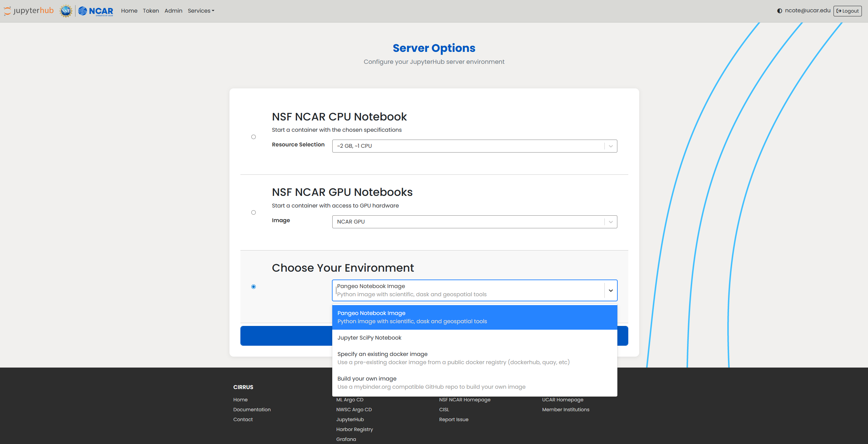The image size is (868, 444).
Task: Click the logout arrow icon in Logout button
Action: pyautogui.click(x=839, y=11)
